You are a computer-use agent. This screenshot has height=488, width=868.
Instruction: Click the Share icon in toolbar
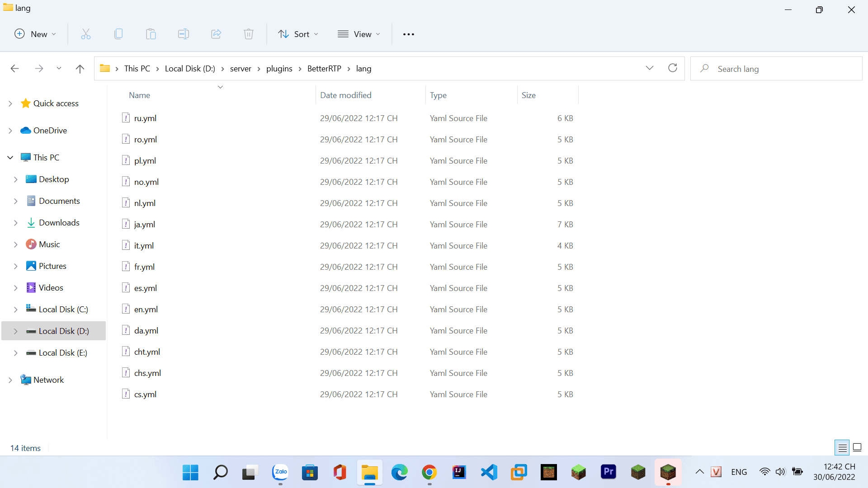[216, 34]
